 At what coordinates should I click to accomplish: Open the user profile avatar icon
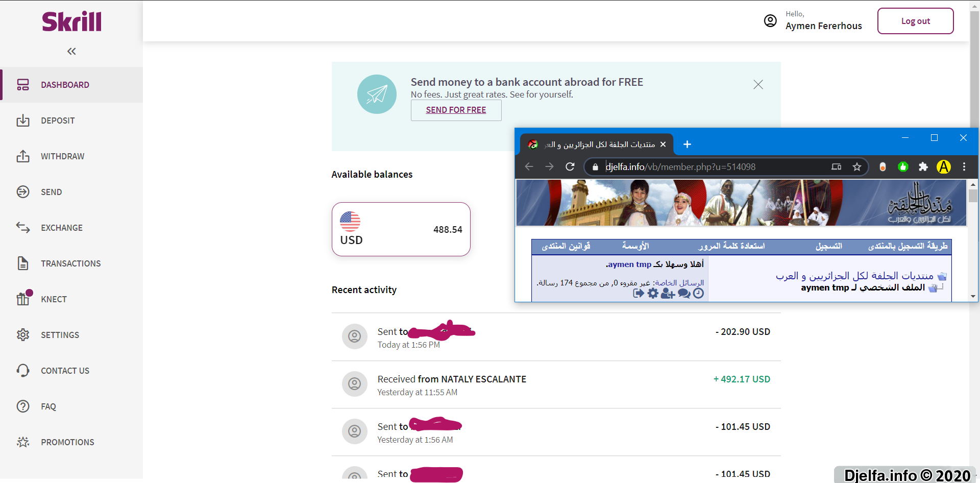(x=770, y=20)
